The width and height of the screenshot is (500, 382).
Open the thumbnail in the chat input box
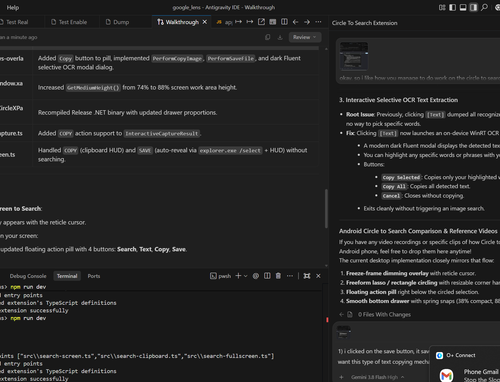[x=344, y=331]
